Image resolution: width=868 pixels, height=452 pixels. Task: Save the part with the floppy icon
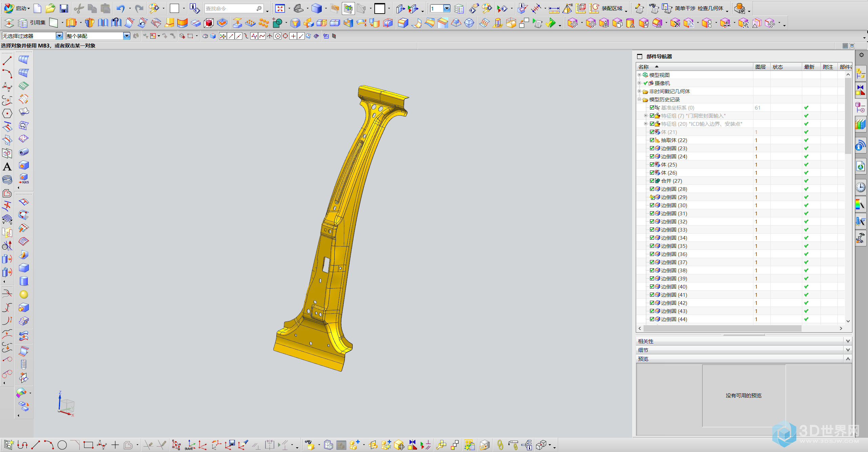coord(64,8)
